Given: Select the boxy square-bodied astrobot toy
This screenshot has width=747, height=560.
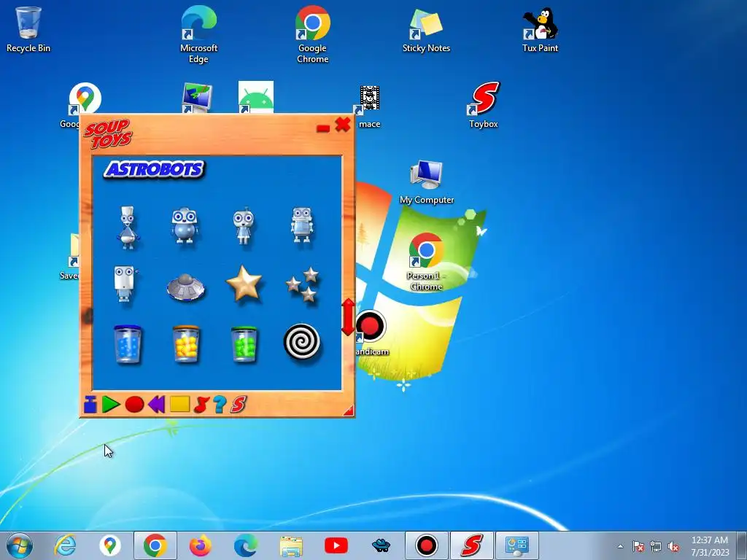Looking at the screenshot, I should pyautogui.click(x=302, y=225).
